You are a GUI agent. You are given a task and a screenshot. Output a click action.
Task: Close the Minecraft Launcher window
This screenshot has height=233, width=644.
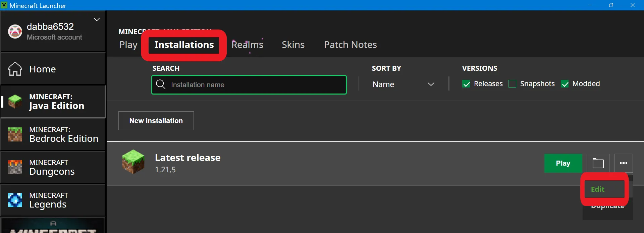click(633, 5)
